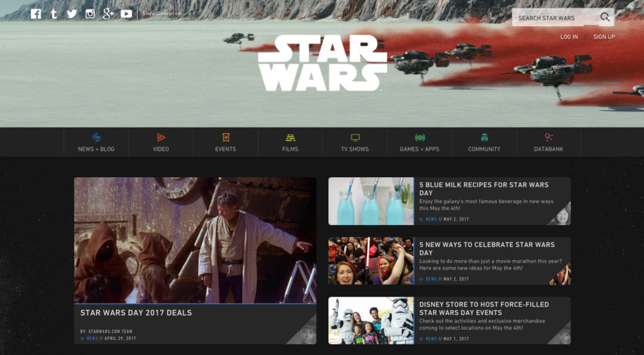644x355 pixels.
Task: Open the TV SHOWS menu label
Action: 355,150
